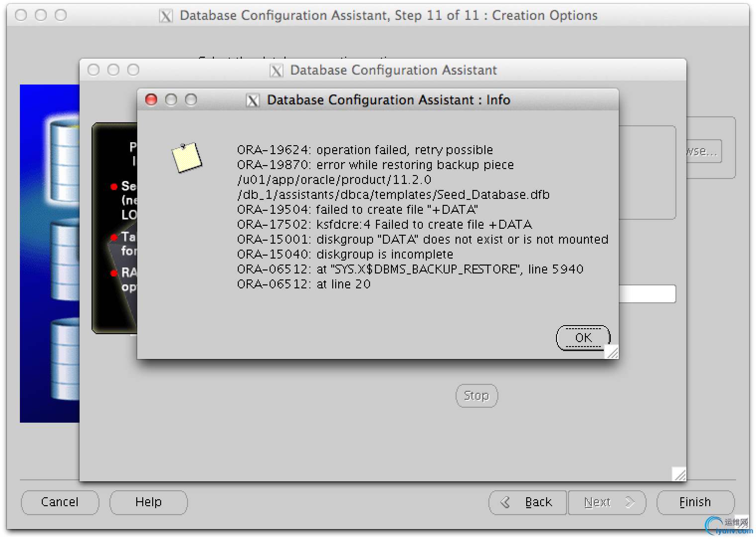Click the "ORA-15001: diskgroup DATA does not exist" line

pyautogui.click(x=423, y=239)
